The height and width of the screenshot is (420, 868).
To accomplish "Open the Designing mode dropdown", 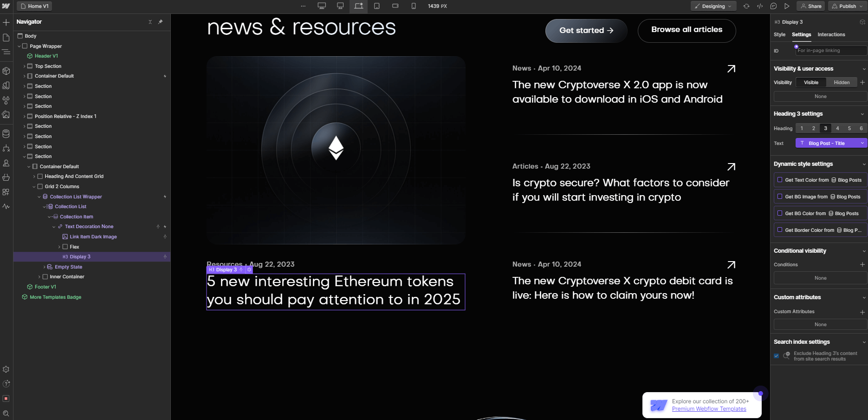I will point(713,6).
